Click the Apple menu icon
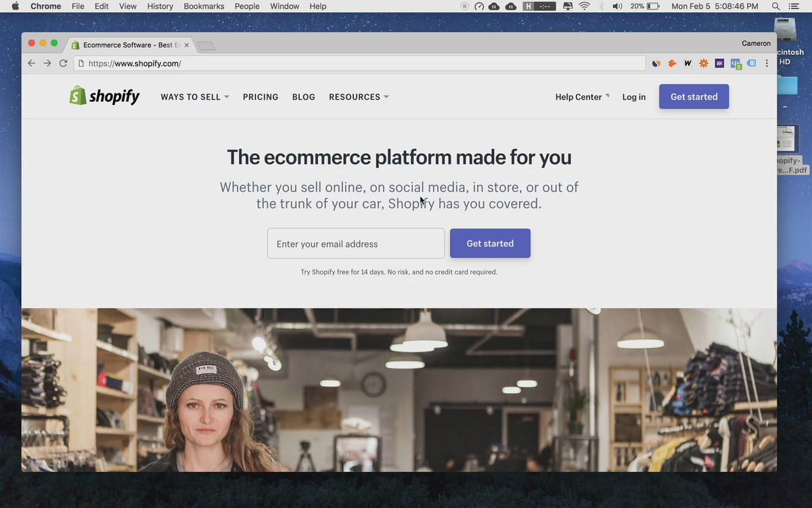 coord(16,6)
